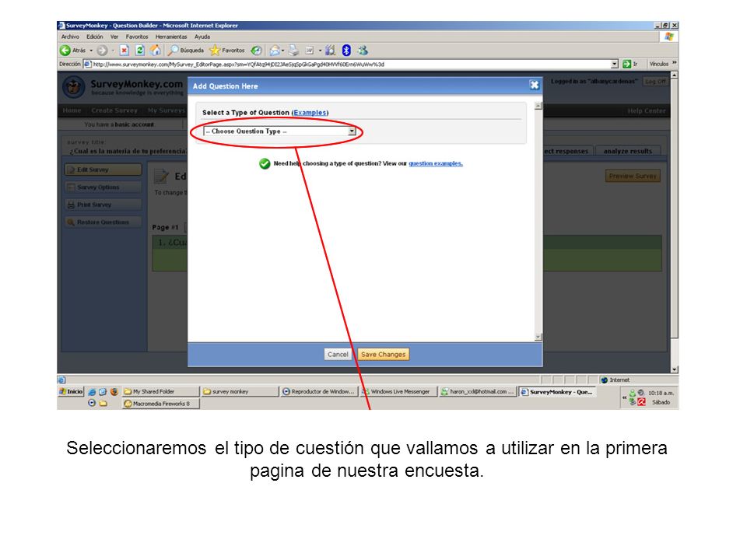Close Add Question Here dialog with X
This screenshot has width=747, height=560.
click(535, 85)
